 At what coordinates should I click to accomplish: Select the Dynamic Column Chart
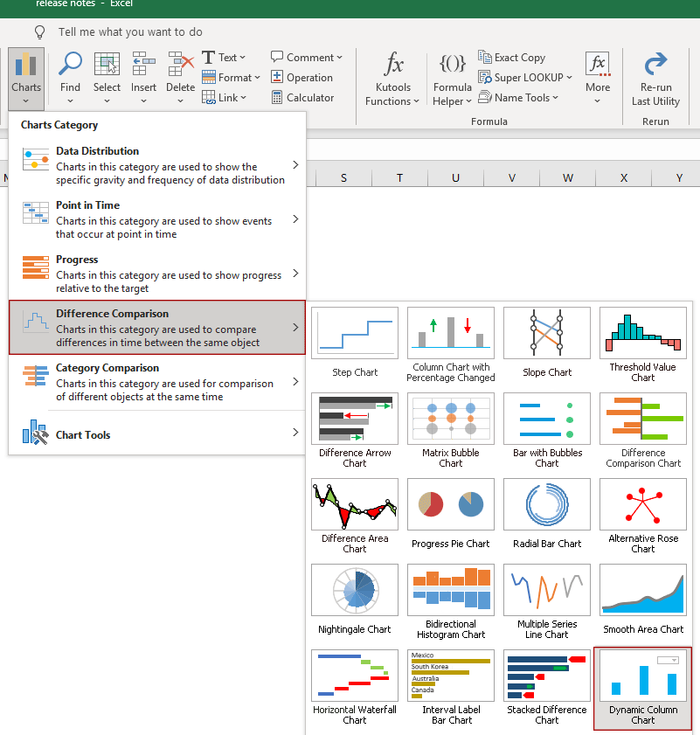coord(642,687)
